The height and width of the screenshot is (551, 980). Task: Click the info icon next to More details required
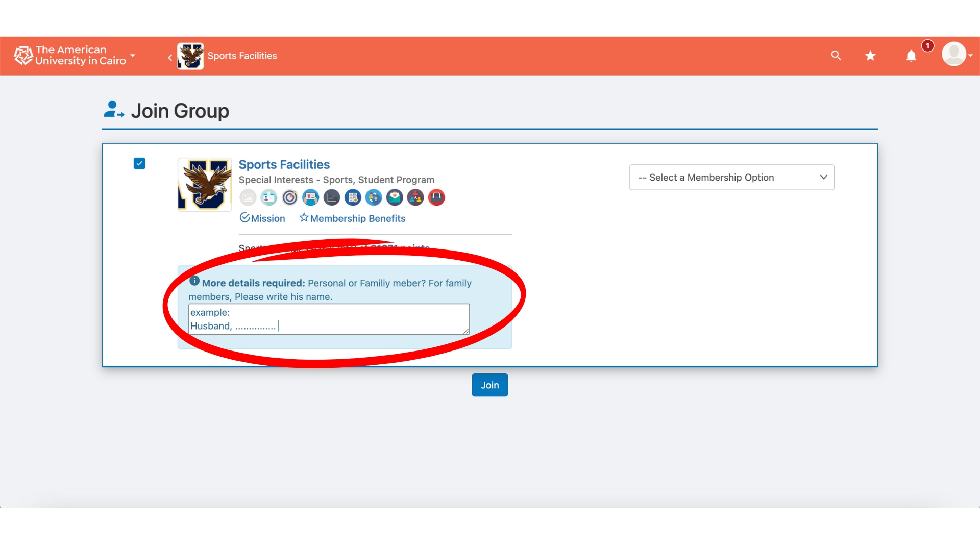[194, 281]
